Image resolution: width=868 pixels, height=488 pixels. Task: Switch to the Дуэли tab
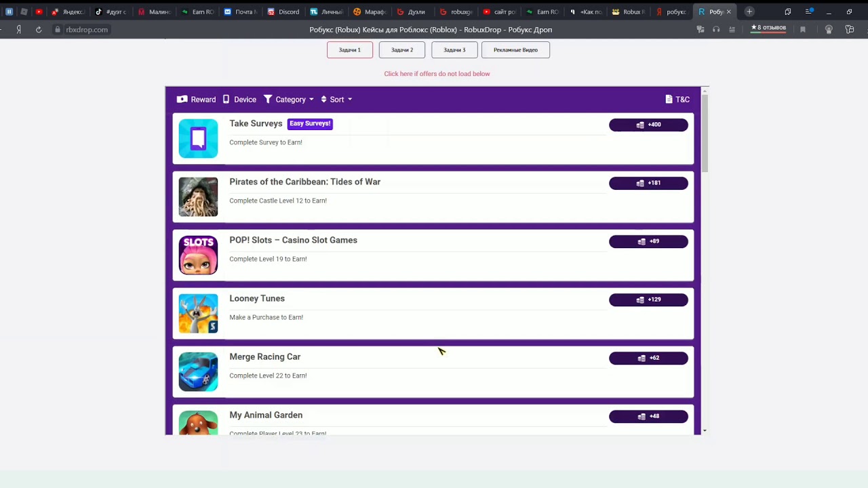(412, 12)
